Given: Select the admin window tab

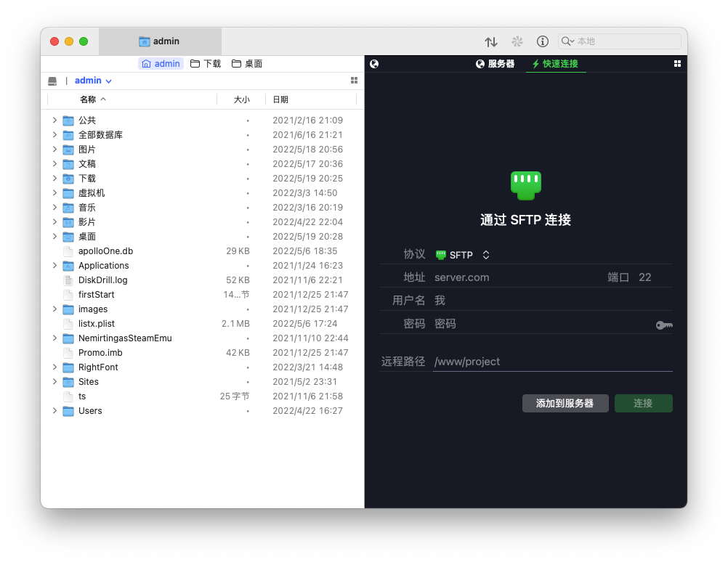Looking at the screenshot, I should tap(160, 41).
